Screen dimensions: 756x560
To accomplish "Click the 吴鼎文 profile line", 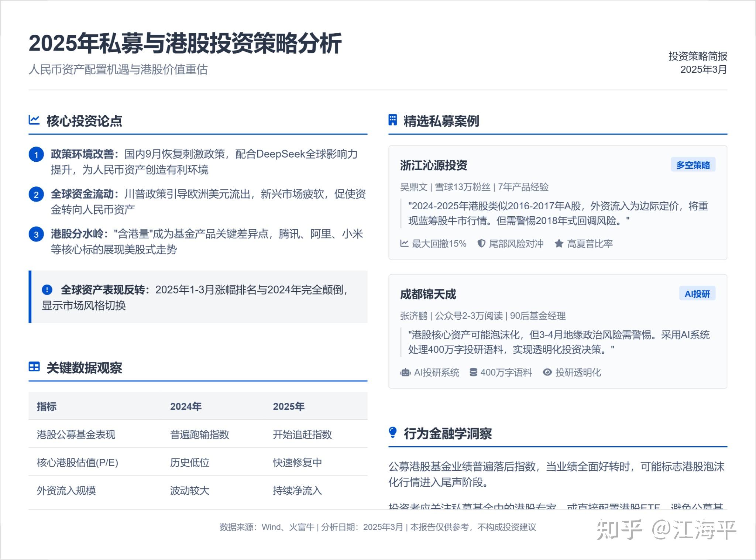I will (474, 187).
